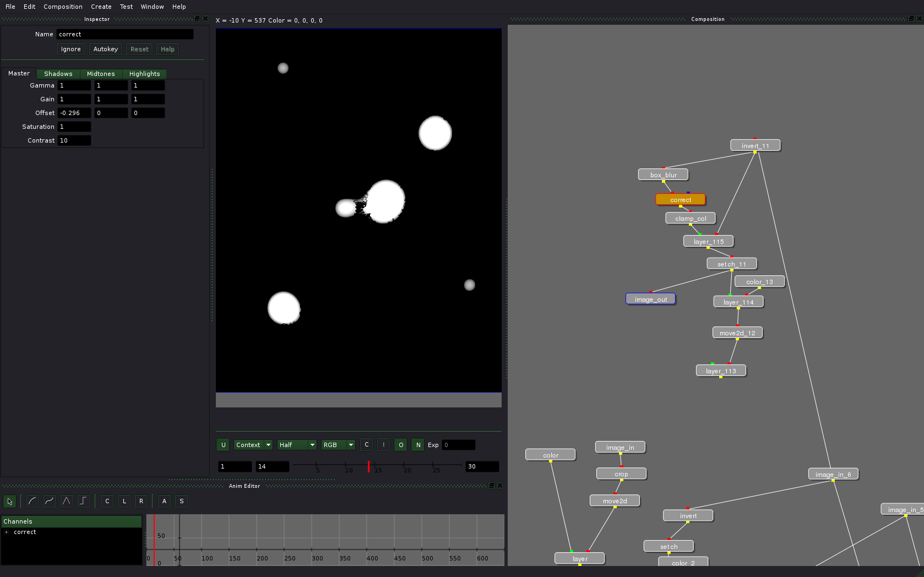Toggle the Autokey button

click(x=106, y=49)
